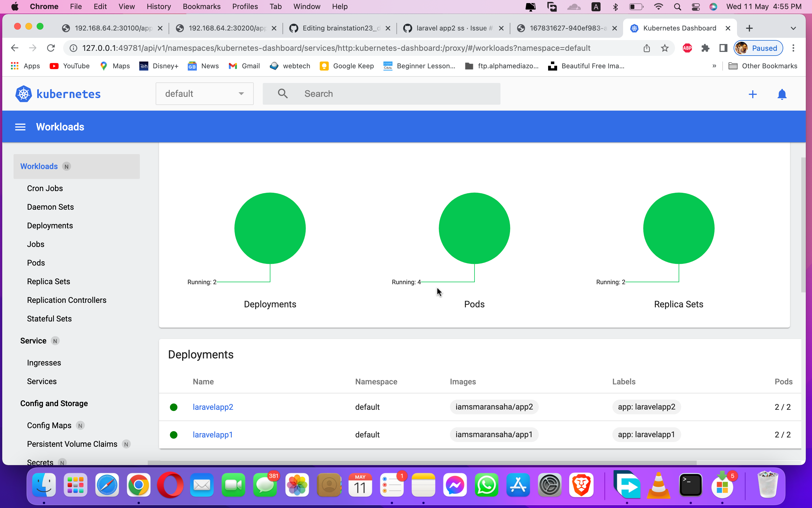The image size is (812, 508).
Task: Open Pods in the sidebar
Action: coord(36,263)
